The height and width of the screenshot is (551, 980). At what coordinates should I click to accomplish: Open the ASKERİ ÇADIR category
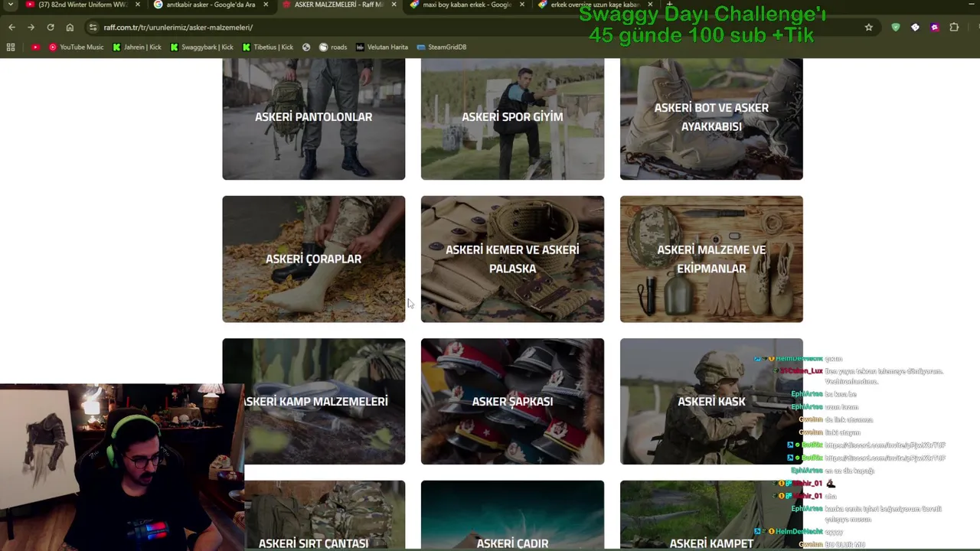click(x=512, y=516)
